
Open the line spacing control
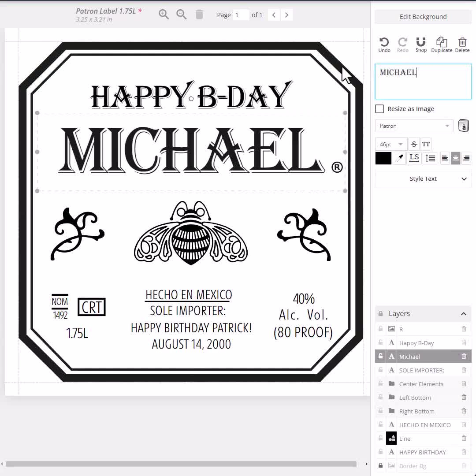coord(430,158)
